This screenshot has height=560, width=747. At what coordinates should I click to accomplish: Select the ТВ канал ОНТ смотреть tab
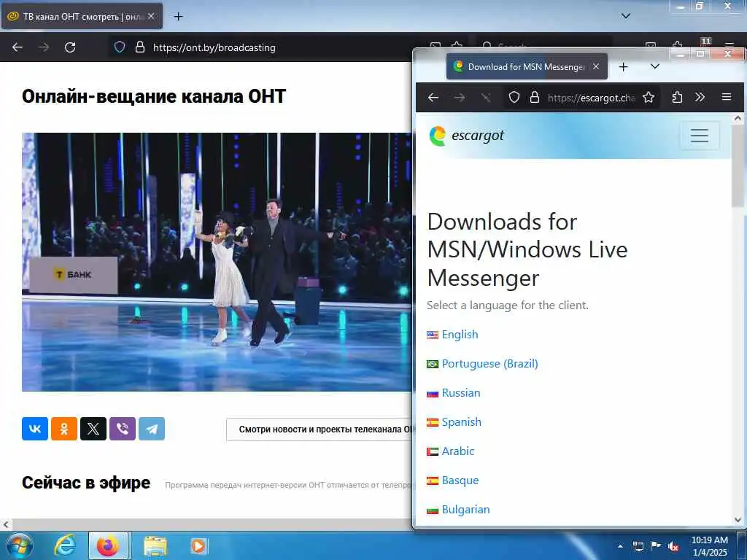82,16
